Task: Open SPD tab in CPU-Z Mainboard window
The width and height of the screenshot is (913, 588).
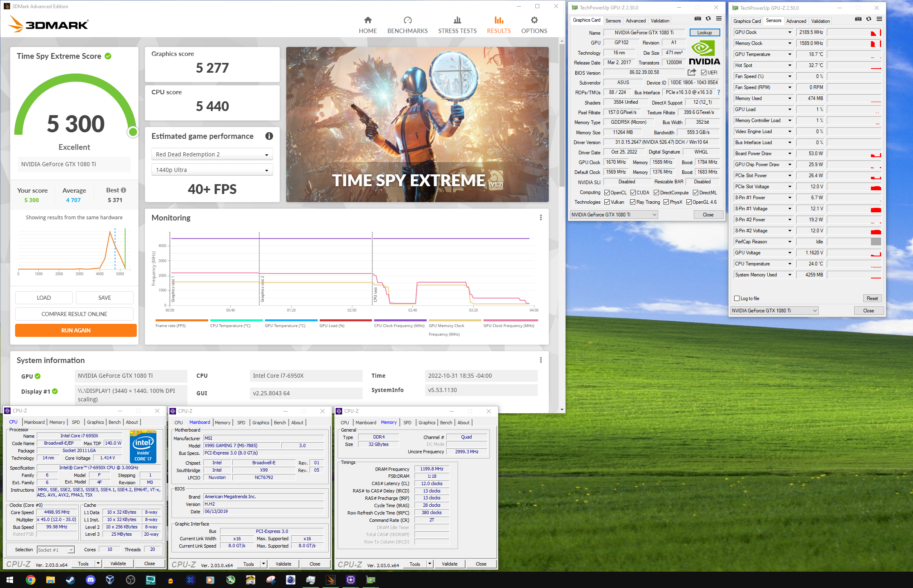Action: click(241, 423)
